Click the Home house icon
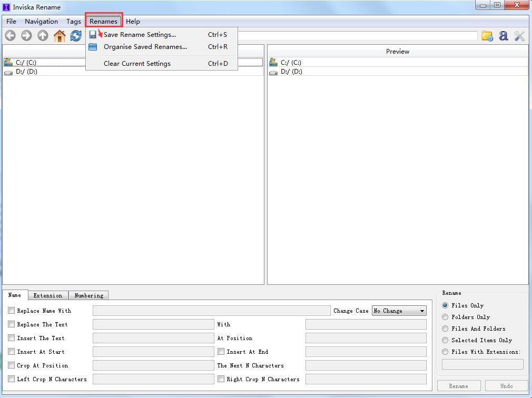 (x=60, y=36)
